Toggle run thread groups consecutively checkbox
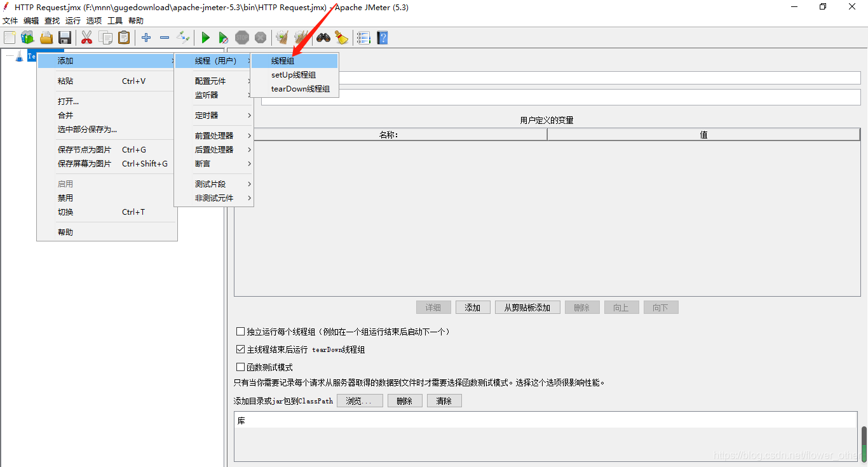Screen dimensions: 868x467 click(x=240, y=332)
